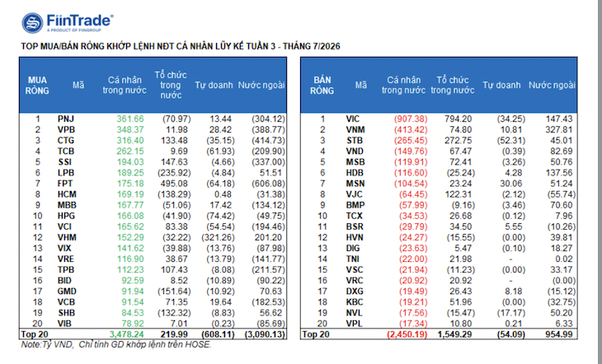The image size is (602, 364).
Task: Click the PNJ ticker in buy table
Action: 66,119
